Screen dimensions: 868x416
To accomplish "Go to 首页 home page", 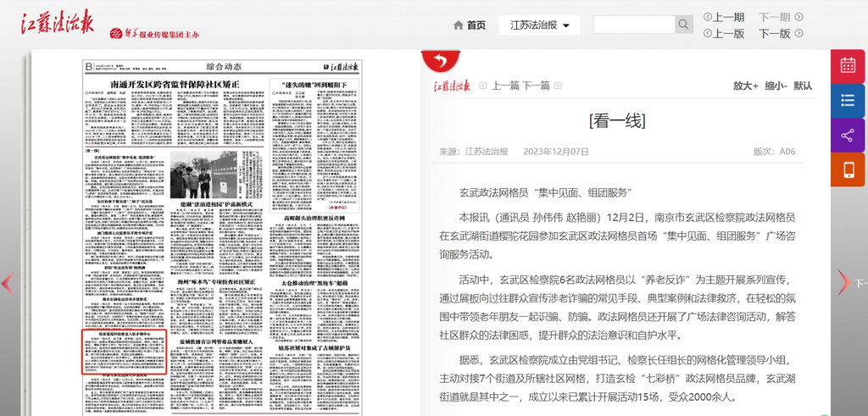I will coord(470,25).
